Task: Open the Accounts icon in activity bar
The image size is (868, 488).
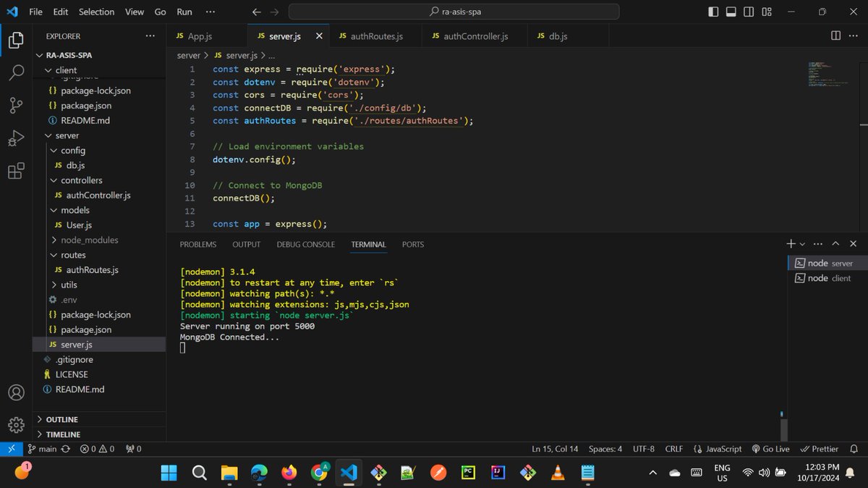Action: pos(16,392)
